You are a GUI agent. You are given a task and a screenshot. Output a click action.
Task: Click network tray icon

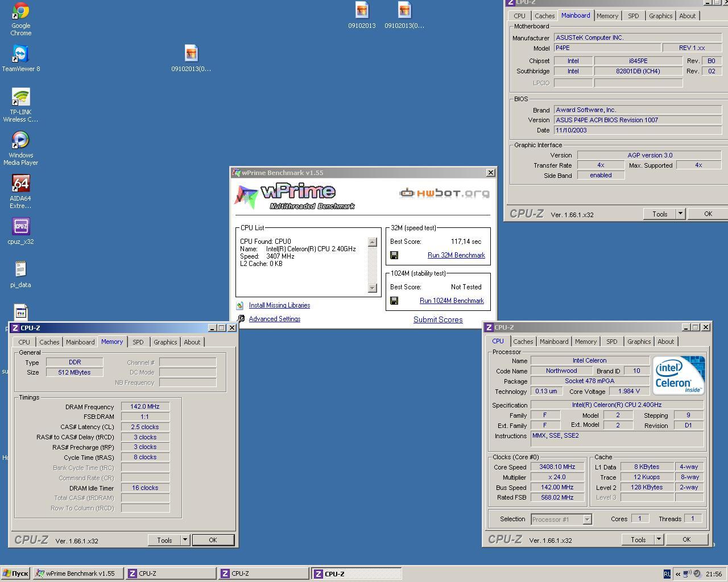pos(687,574)
